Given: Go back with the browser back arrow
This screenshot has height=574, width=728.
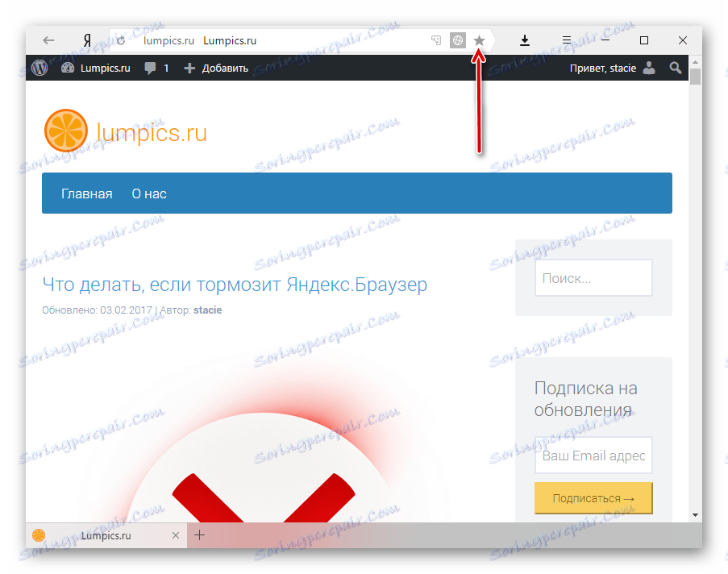Looking at the screenshot, I should (48, 40).
